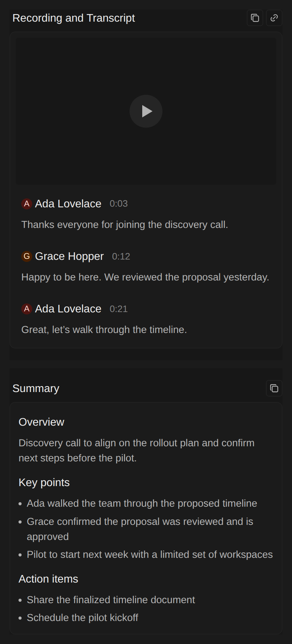Click the line "Thanks everyone for joining the discovery call"

point(125,225)
